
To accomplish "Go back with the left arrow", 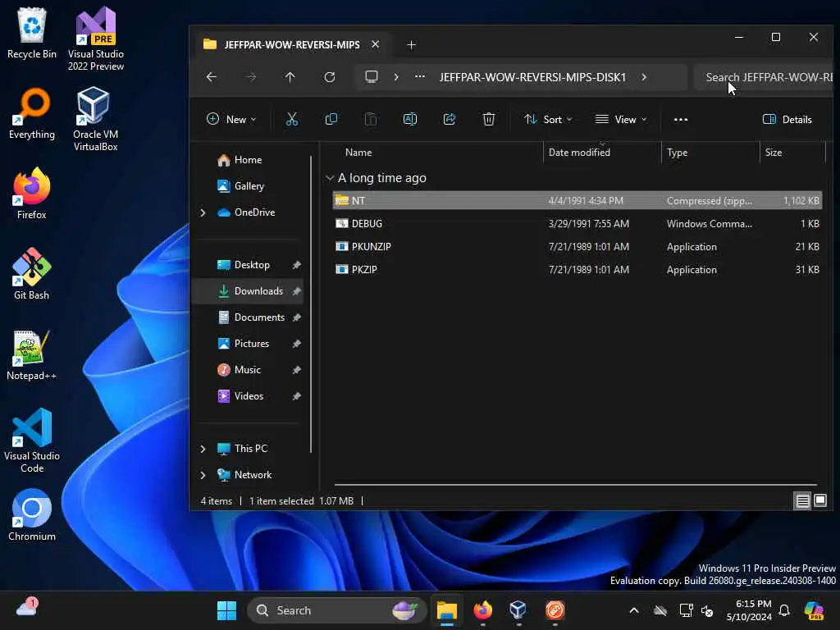I will (x=212, y=77).
